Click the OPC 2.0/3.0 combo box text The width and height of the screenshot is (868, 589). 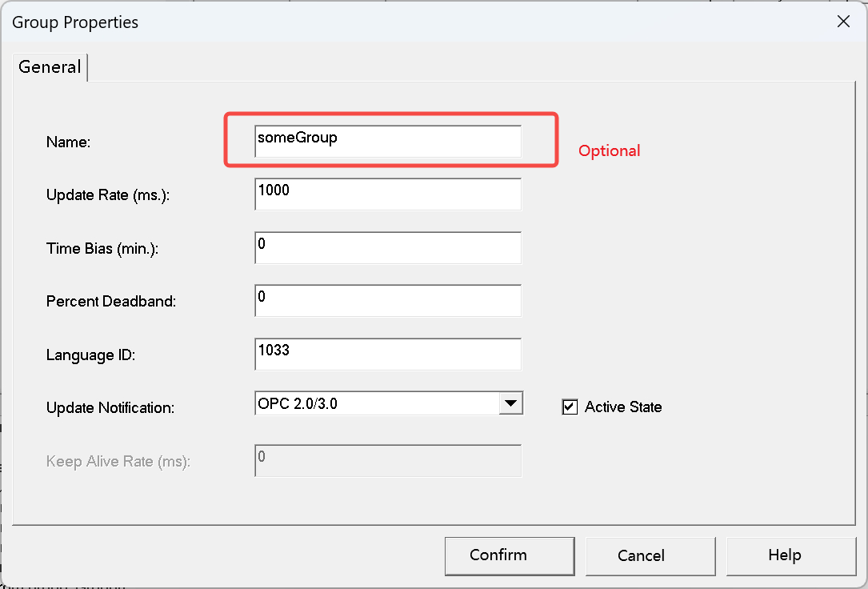point(376,404)
